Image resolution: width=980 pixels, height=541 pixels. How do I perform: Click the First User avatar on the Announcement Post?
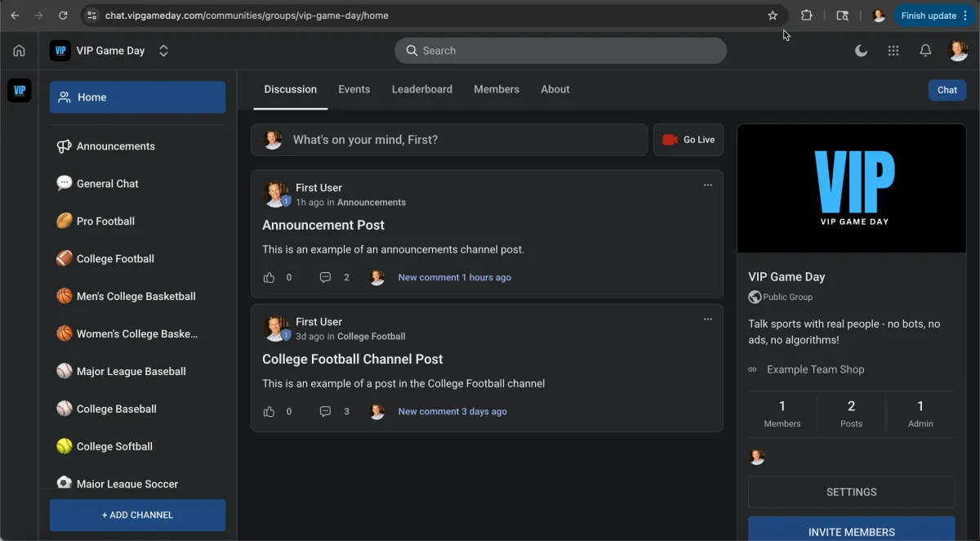coord(276,194)
